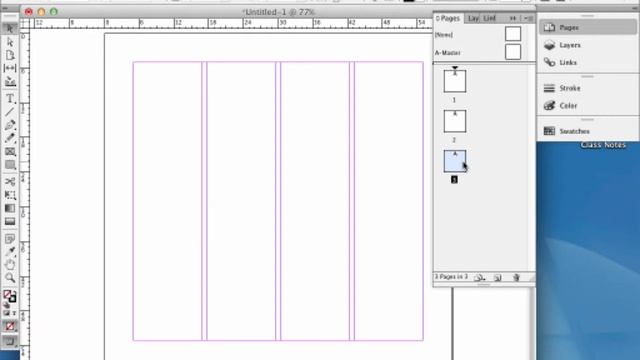The image size is (640, 360).
Task: Click the Create new page icon
Action: coord(498,278)
